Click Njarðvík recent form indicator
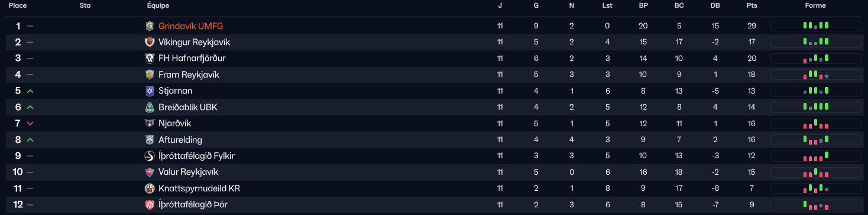The height and width of the screenshot is (215, 868). (816, 123)
